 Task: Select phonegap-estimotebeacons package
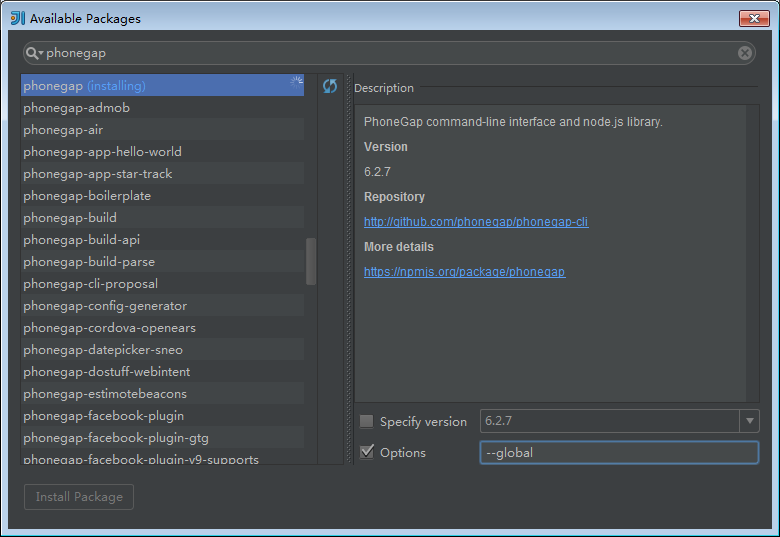tap(162, 393)
